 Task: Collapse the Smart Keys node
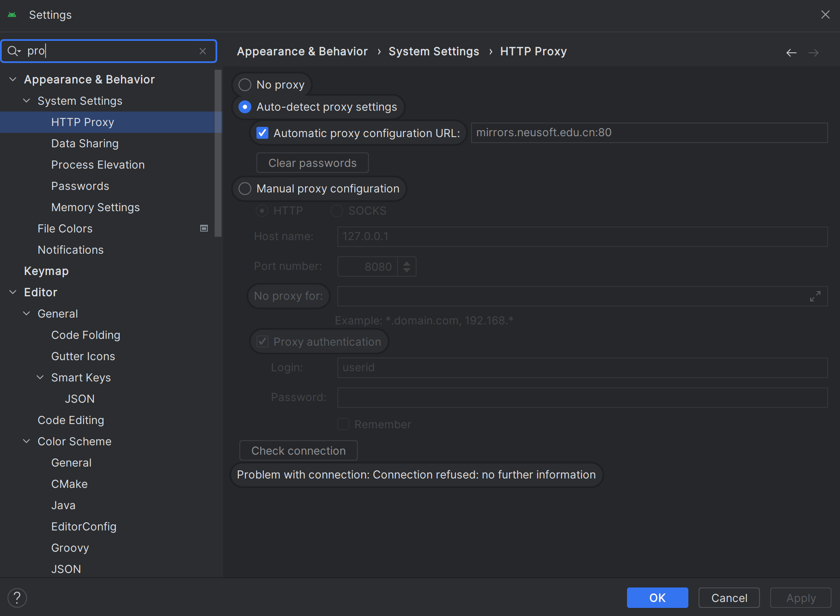40,378
